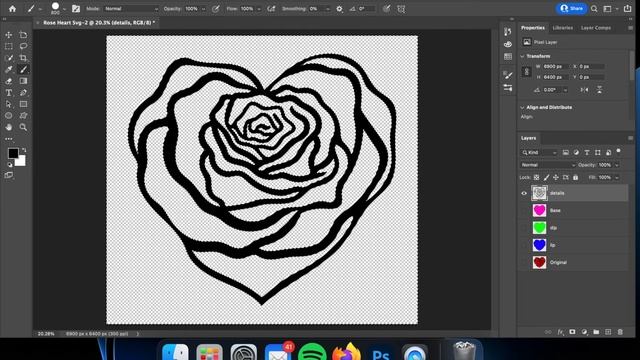Screen dimensions: 640x360
Task: Toggle lock all on layer
Action: tap(576, 178)
